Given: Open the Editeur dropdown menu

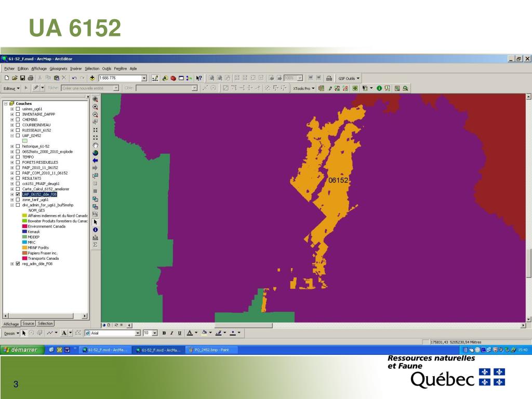Looking at the screenshot, I should [x=11, y=88].
